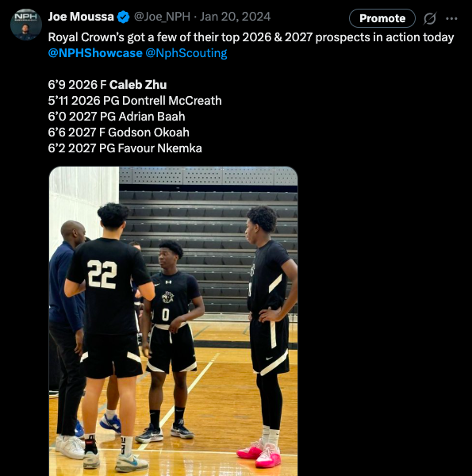Click the bold Caleb Zhu text

point(138,85)
